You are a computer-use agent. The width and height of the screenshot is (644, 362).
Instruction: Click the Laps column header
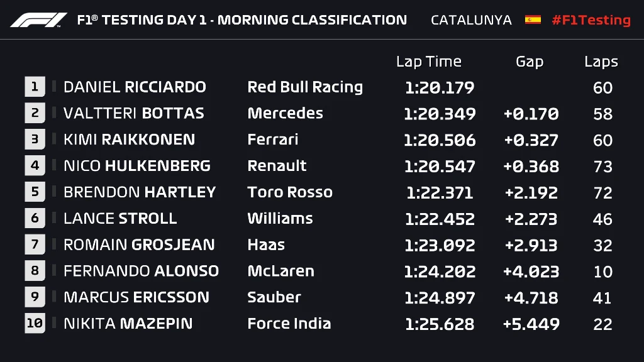[601, 62]
